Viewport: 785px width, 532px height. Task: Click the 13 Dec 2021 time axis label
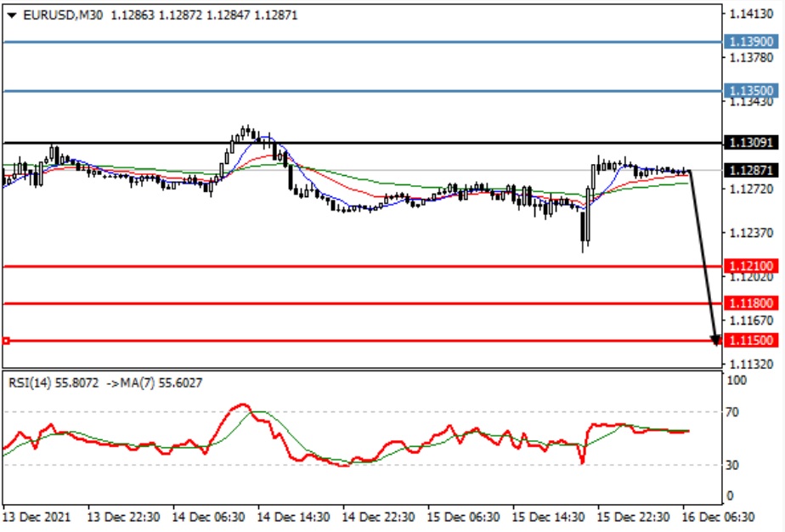[x=37, y=517]
